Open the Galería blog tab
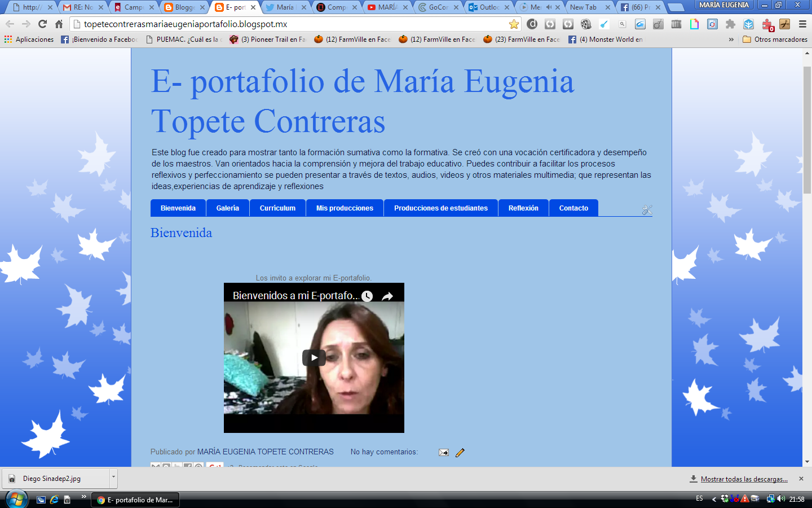812x508 pixels. pos(228,208)
